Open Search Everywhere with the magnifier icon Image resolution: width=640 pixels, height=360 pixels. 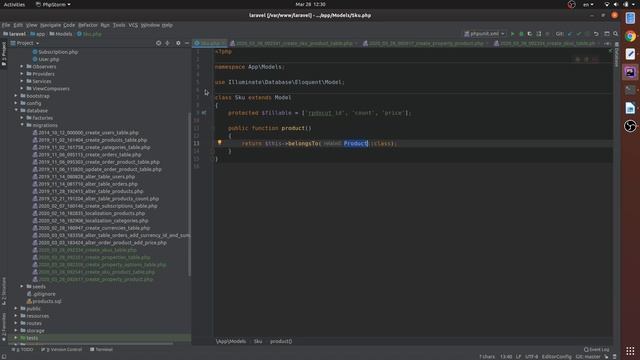pos(616,34)
